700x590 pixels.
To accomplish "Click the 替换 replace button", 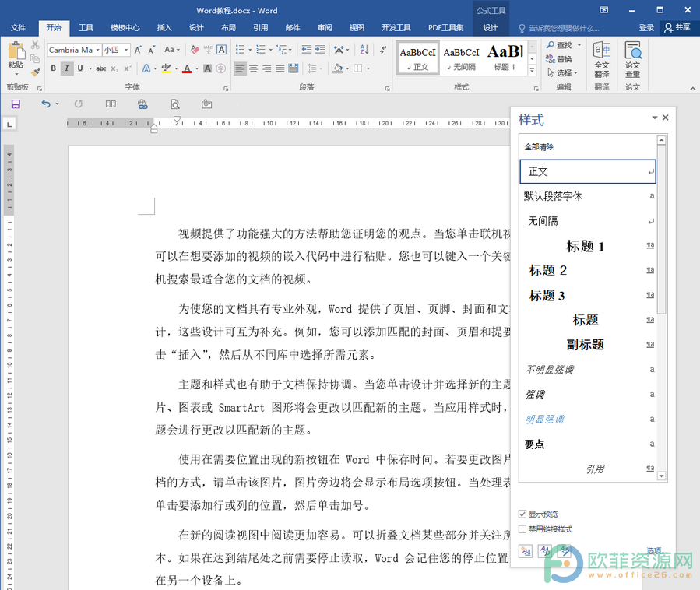I will point(559,59).
